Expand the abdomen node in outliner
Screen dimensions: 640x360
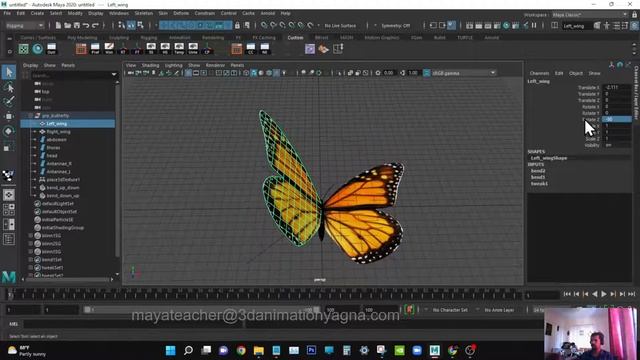click(x=35, y=140)
